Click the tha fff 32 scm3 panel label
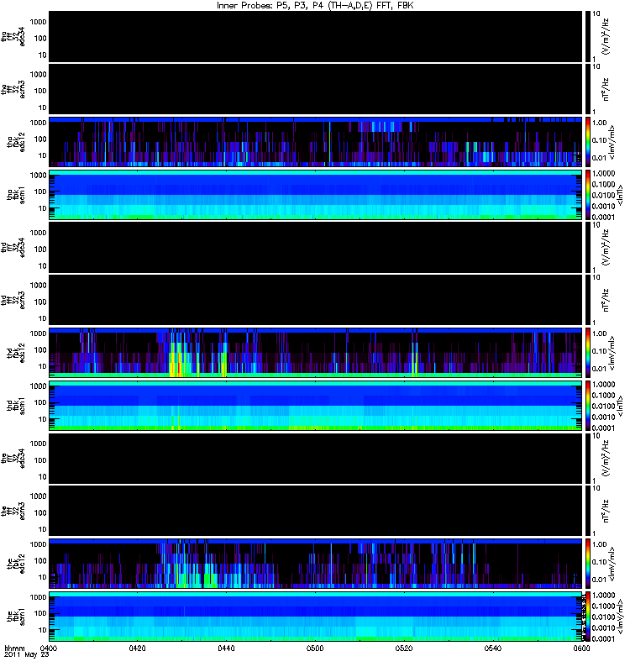 pyautogui.click(x=13, y=90)
